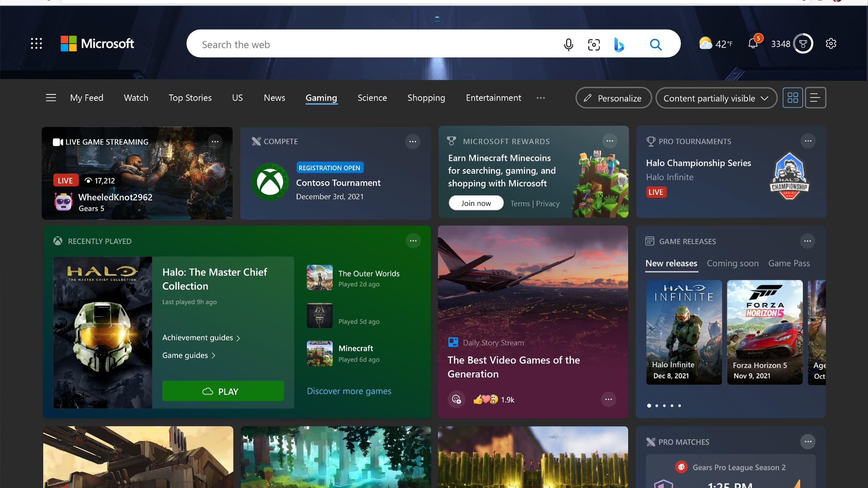Image resolution: width=868 pixels, height=488 pixels.
Task: Click the Bing logo in the search bar
Action: point(619,44)
